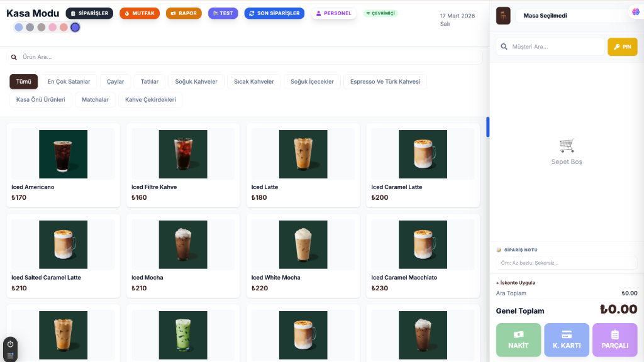Add Iced Latte product to the cart
Screen dimensions: 644x362
[303, 165]
